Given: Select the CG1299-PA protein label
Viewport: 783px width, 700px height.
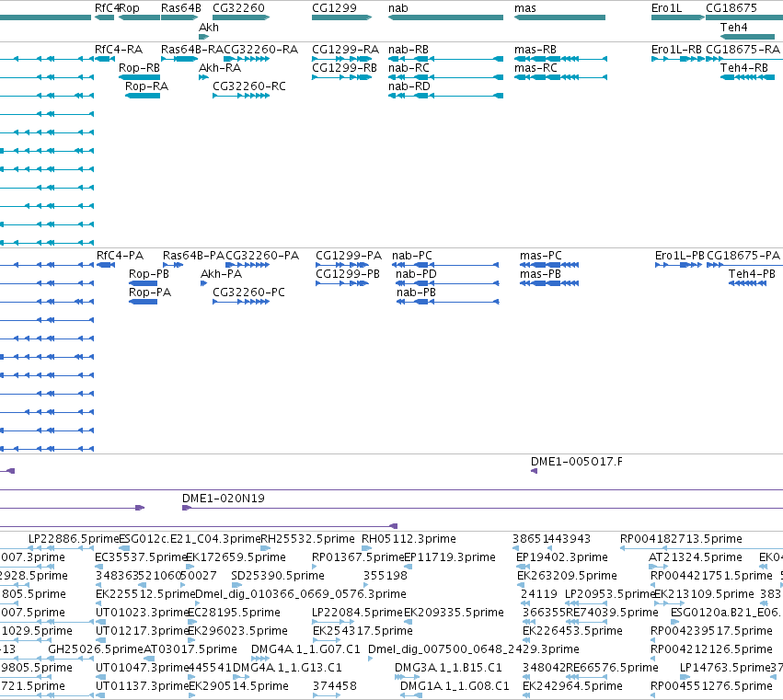Looking at the screenshot, I should (349, 256).
